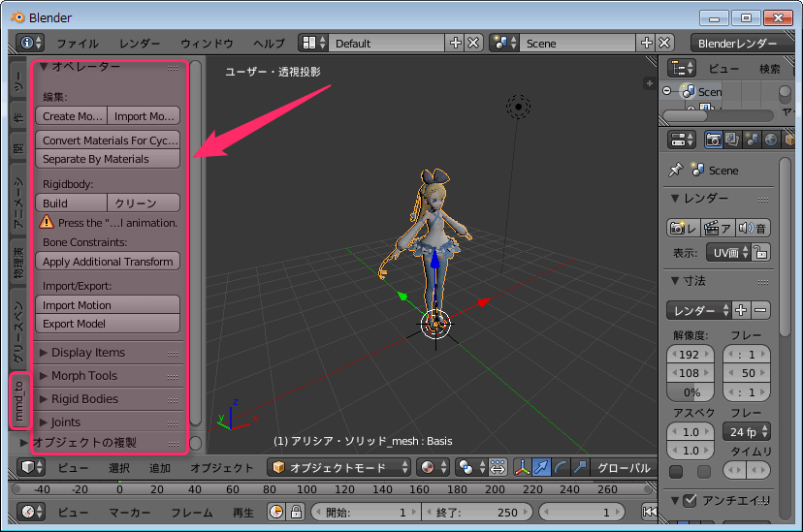Open the Timeline editor type selector
The width and height of the screenshot is (803, 532).
click(x=31, y=512)
